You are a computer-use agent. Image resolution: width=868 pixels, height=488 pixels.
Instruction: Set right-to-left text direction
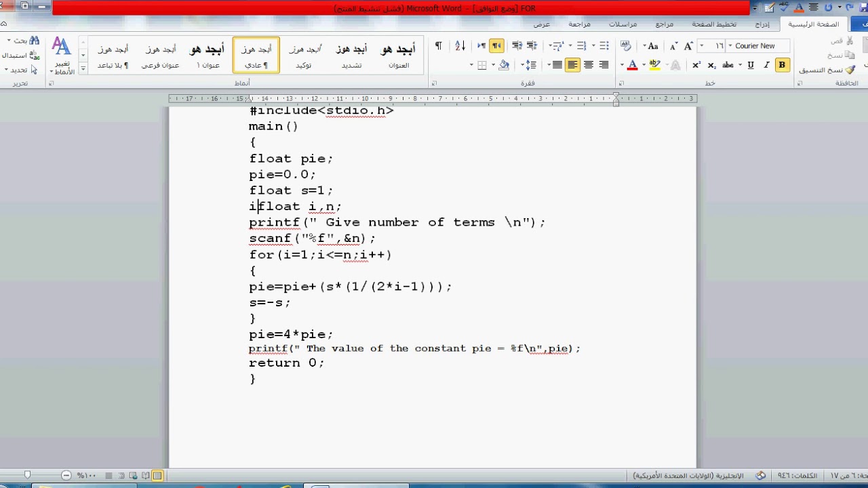(496, 46)
